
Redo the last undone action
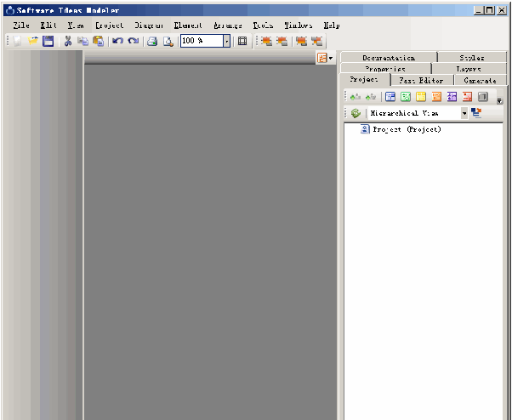pyautogui.click(x=134, y=41)
